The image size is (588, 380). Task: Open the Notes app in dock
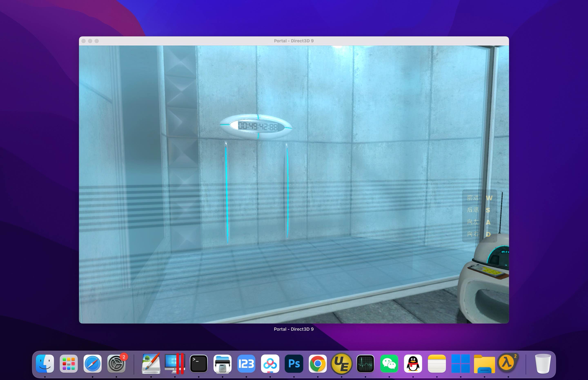tap(437, 363)
